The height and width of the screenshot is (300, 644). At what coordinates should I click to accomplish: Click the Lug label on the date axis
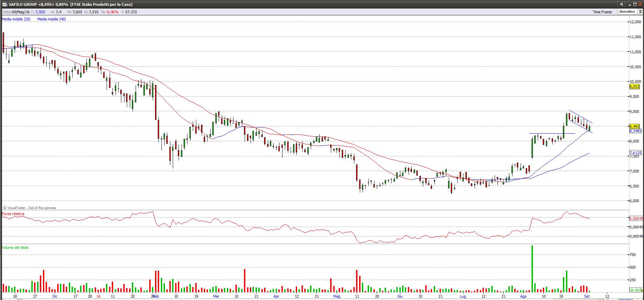[463, 296]
